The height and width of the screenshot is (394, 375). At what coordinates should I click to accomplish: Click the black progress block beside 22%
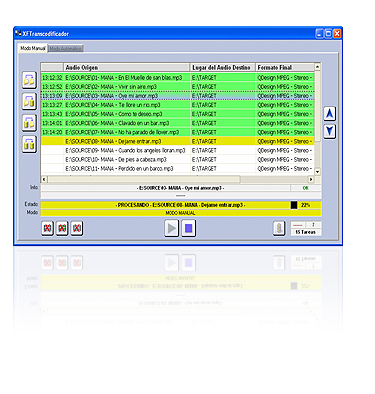coord(294,205)
